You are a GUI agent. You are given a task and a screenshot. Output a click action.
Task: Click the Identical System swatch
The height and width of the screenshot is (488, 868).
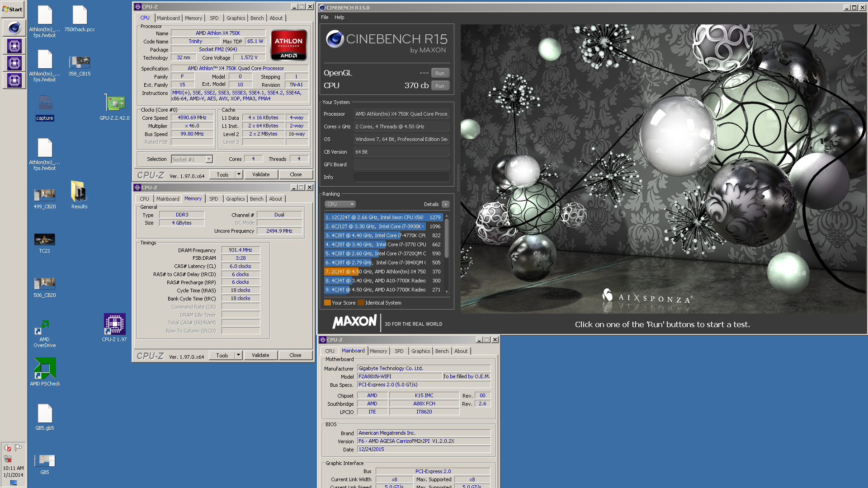[361, 303]
